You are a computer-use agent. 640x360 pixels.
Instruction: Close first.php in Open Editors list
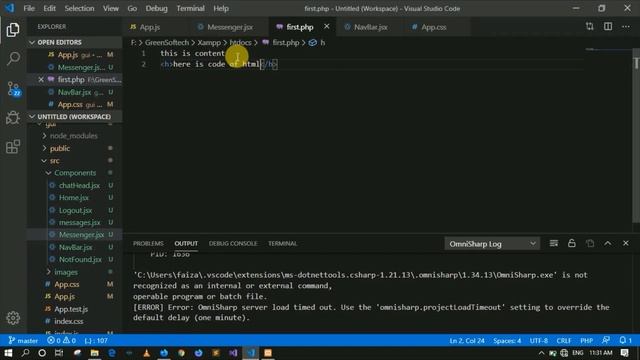(41, 80)
